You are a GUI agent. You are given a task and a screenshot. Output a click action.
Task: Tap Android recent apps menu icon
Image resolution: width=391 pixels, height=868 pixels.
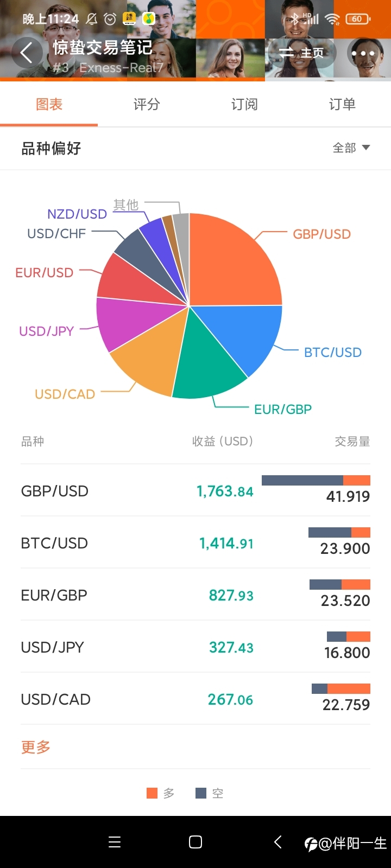coord(115,842)
